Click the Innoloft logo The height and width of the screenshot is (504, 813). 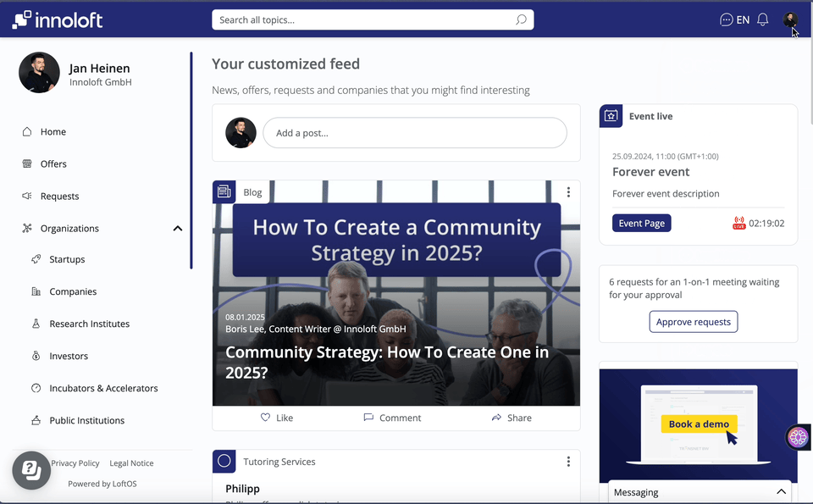(x=58, y=19)
